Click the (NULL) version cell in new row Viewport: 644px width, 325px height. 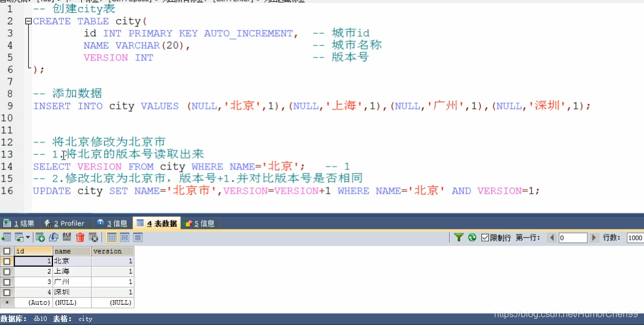112,303
